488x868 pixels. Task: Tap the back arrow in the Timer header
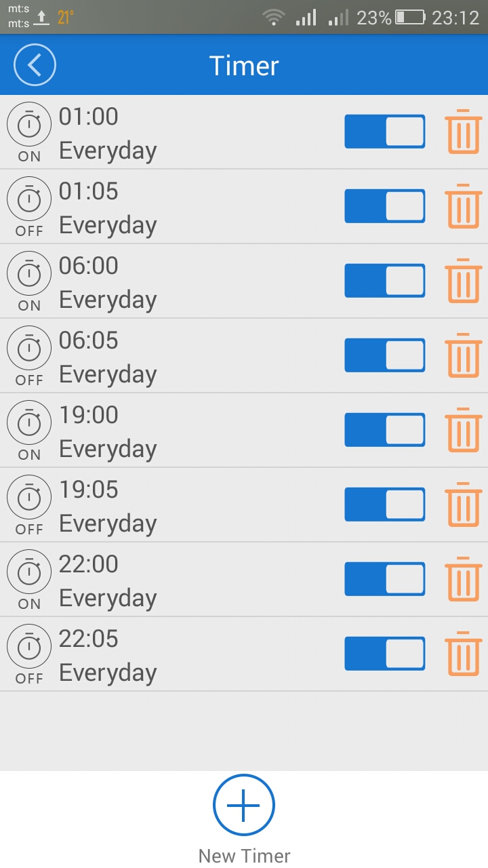[x=35, y=65]
